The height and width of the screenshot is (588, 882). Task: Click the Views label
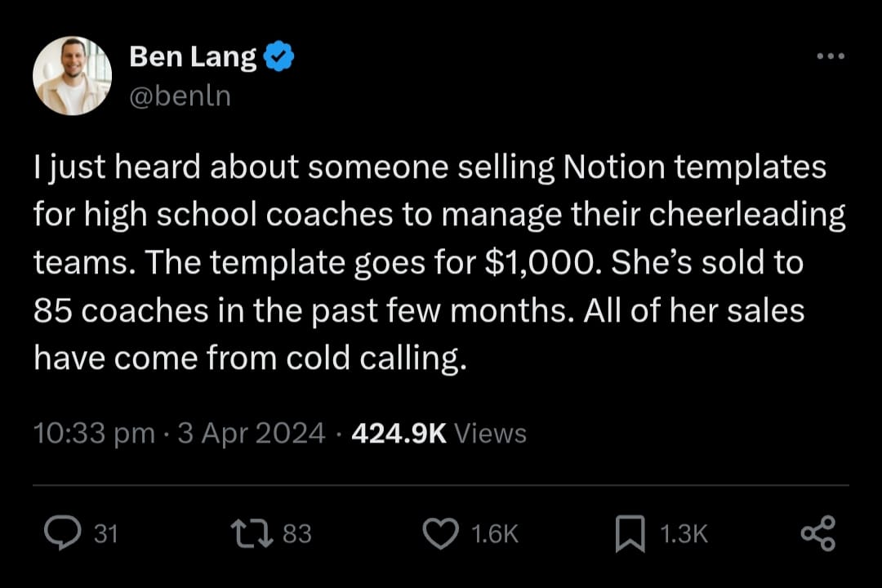(x=490, y=433)
